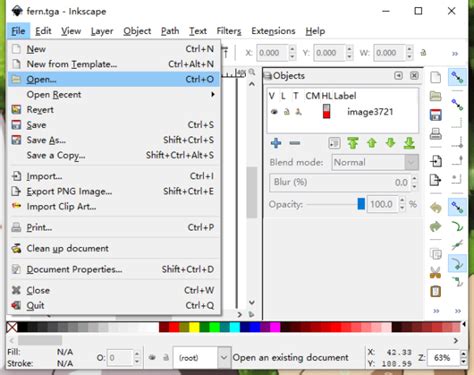Click the Move to bottom arrow icon
Viewport: 474px width, 375px height.
[x=409, y=143]
